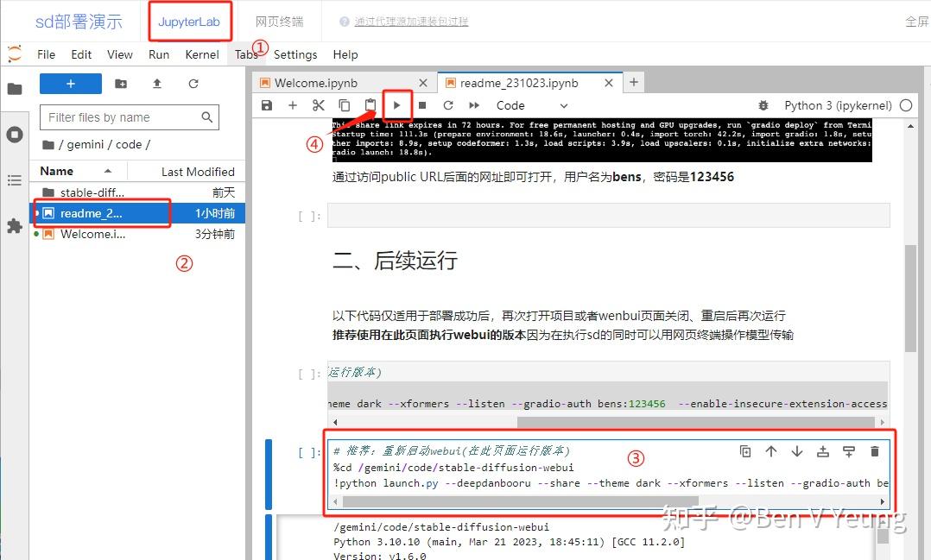This screenshot has width=931, height=560.
Task: Open the Kernel menu
Action: pos(201,54)
